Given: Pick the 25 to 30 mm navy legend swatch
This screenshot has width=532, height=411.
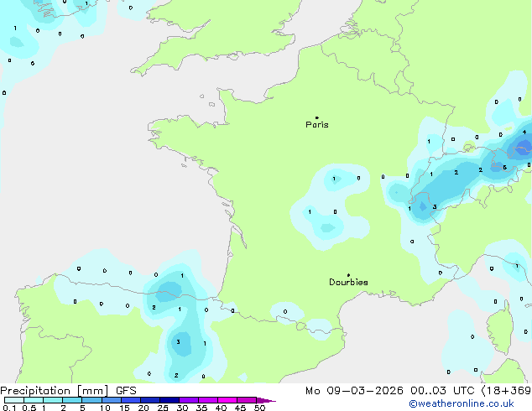Looking at the screenshot, I should point(170,400).
